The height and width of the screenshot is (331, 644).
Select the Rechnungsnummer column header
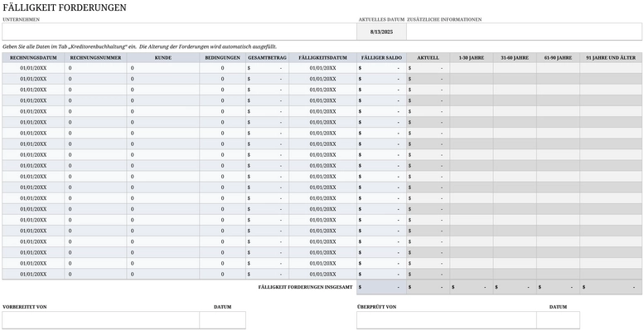pos(95,57)
